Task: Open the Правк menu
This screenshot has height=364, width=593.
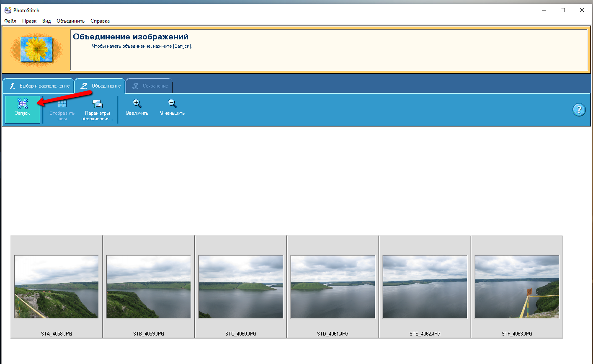Action: (29, 21)
